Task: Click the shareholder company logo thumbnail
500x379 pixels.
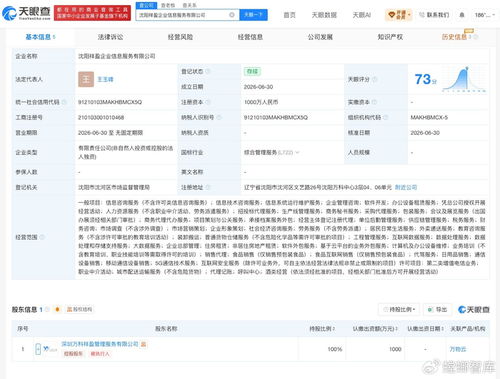Action: point(50,349)
